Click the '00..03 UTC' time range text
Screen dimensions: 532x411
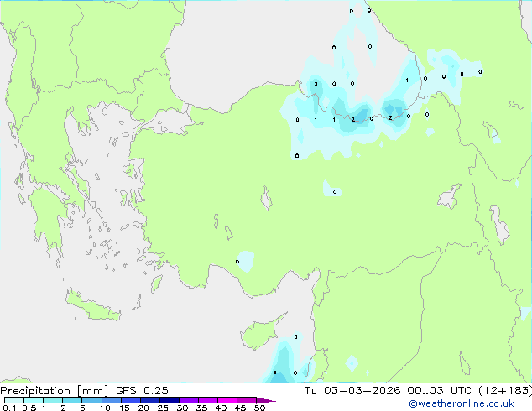[440, 391]
